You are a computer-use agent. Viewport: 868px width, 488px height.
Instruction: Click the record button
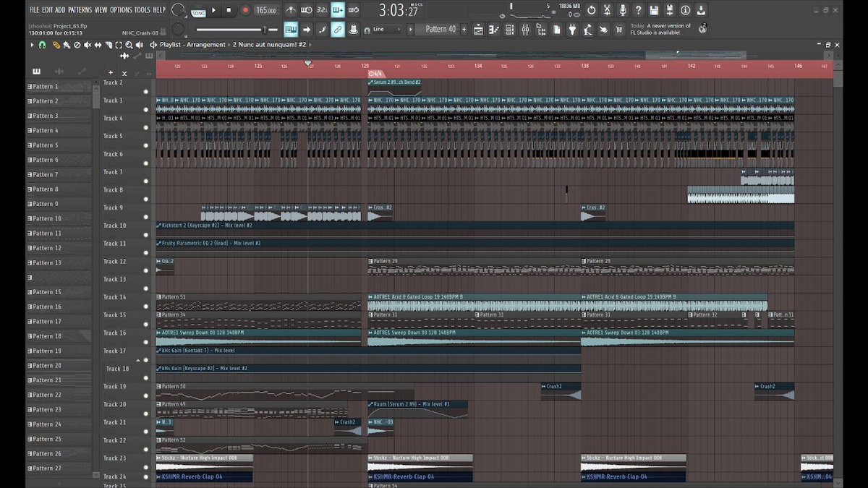pyautogui.click(x=245, y=9)
